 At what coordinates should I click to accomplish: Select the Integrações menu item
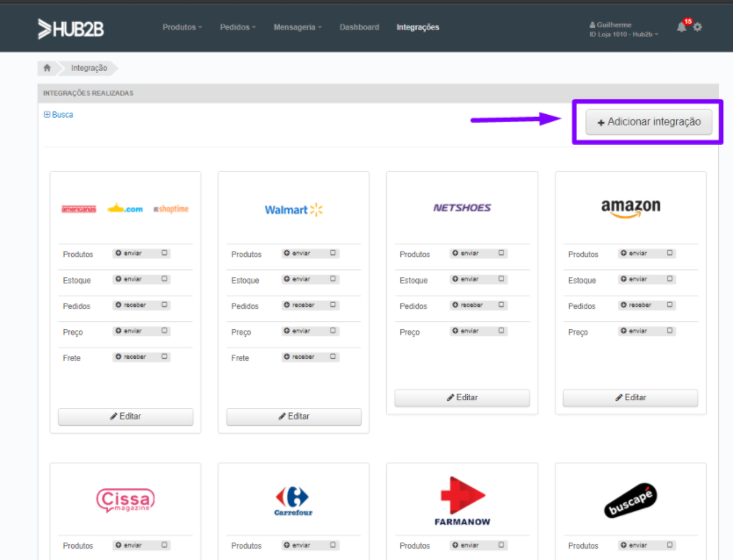pos(418,27)
